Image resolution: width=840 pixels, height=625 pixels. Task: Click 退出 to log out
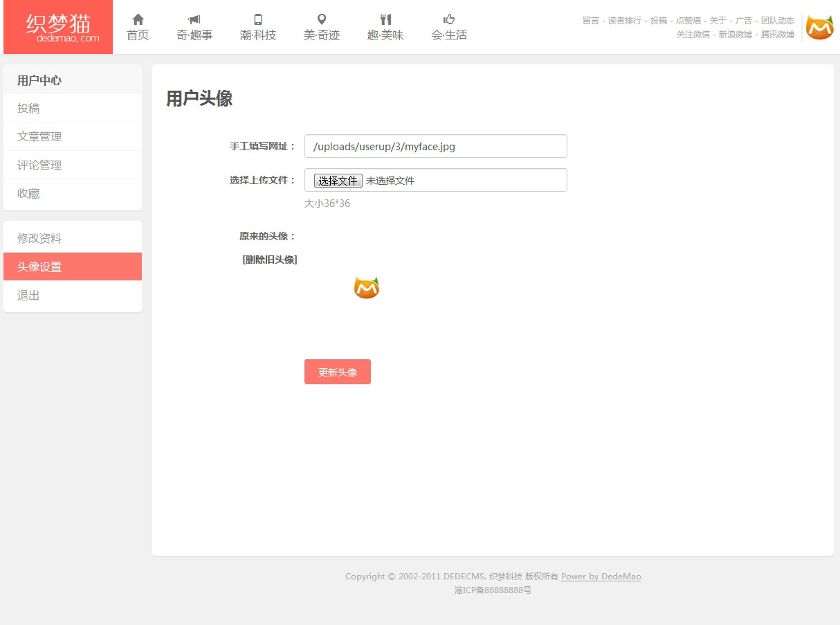[28, 296]
